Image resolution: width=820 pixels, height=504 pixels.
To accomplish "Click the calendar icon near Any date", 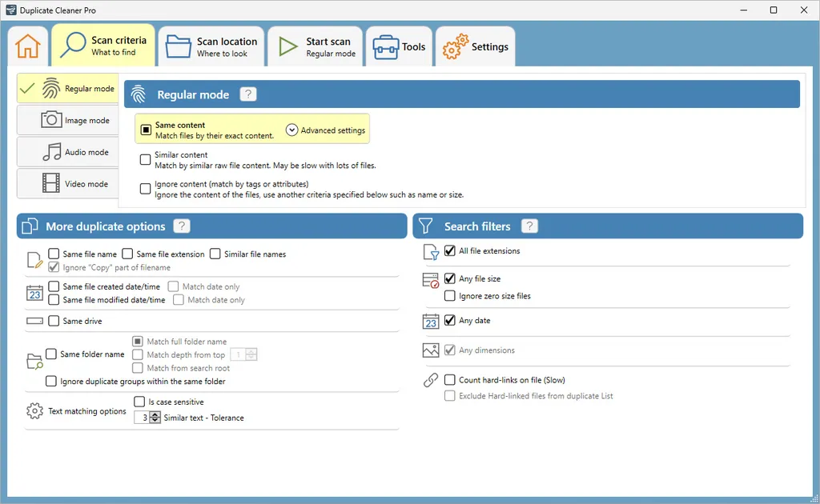I will [x=431, y=322].
